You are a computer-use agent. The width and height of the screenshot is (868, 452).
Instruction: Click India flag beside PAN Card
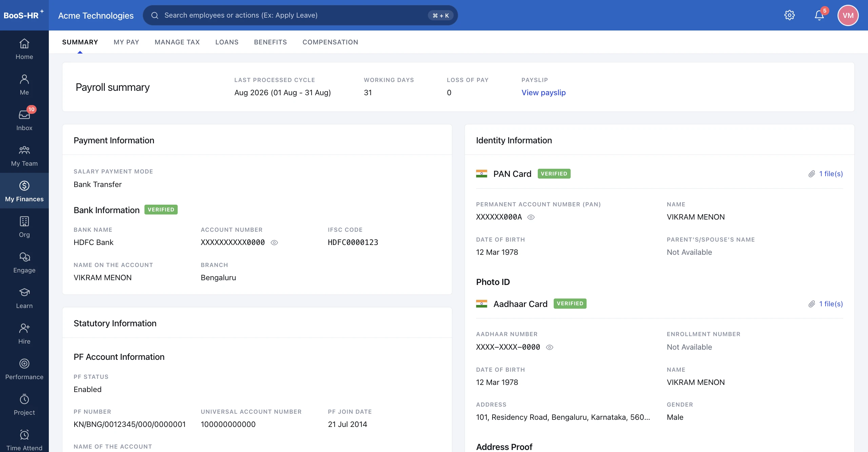coord(481,174)
